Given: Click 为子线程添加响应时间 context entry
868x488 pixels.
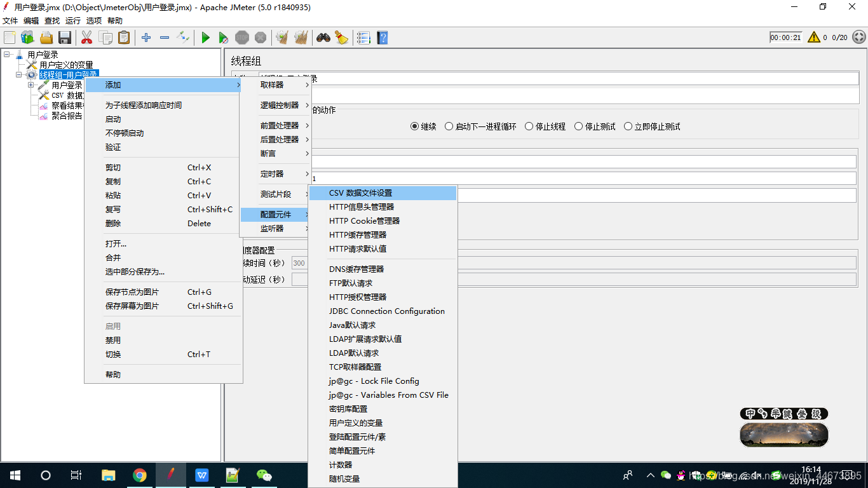Looking at the screenshot, I should (163, 105).
